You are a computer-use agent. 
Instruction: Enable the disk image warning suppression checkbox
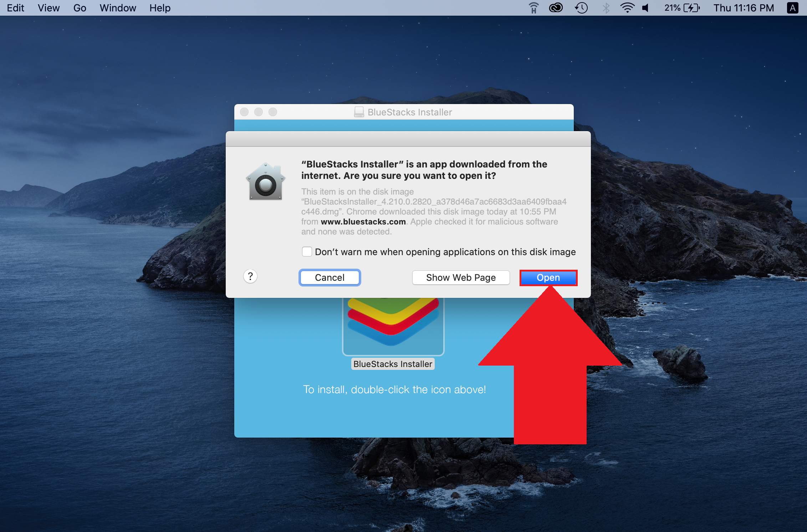click(x=308, y=252)
